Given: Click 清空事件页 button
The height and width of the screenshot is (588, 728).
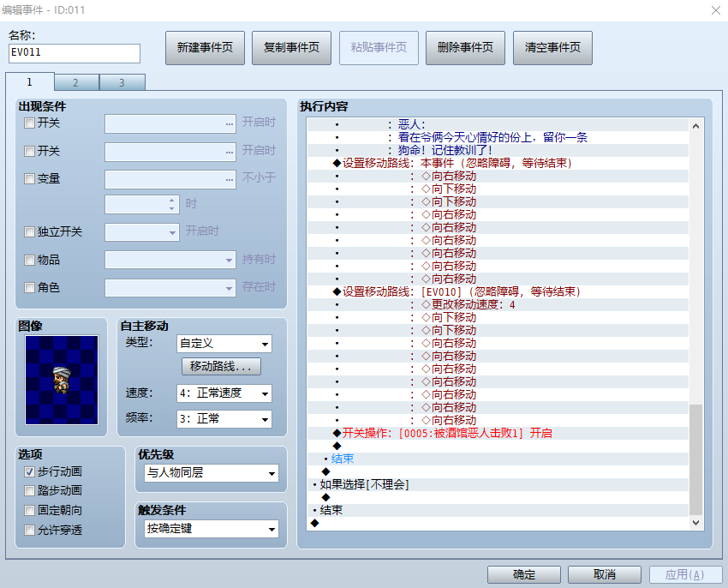Looking at the screenshot, I should pyautogui.click(x=552, y=47).
